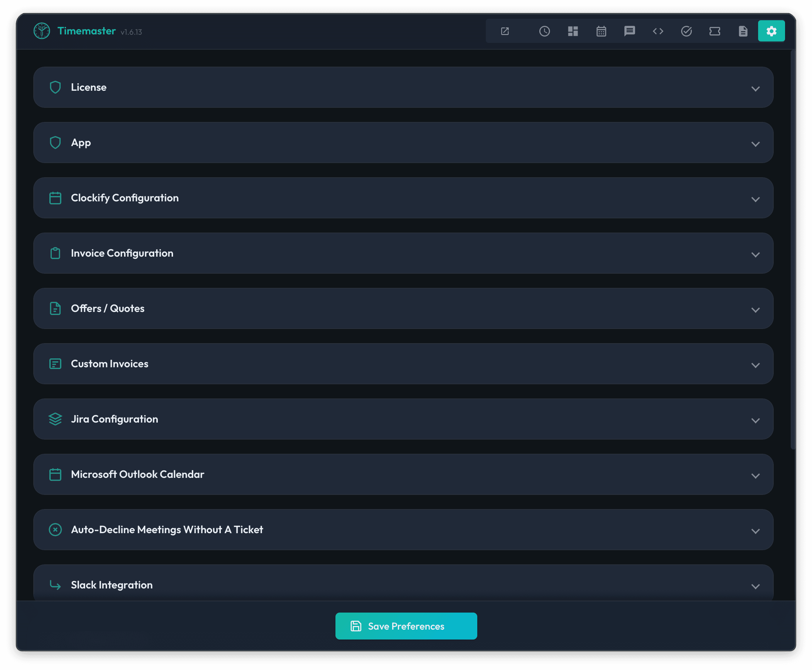812x670 pixels.
Task: Click the shield icon beside App
Action: click(55, 143)
